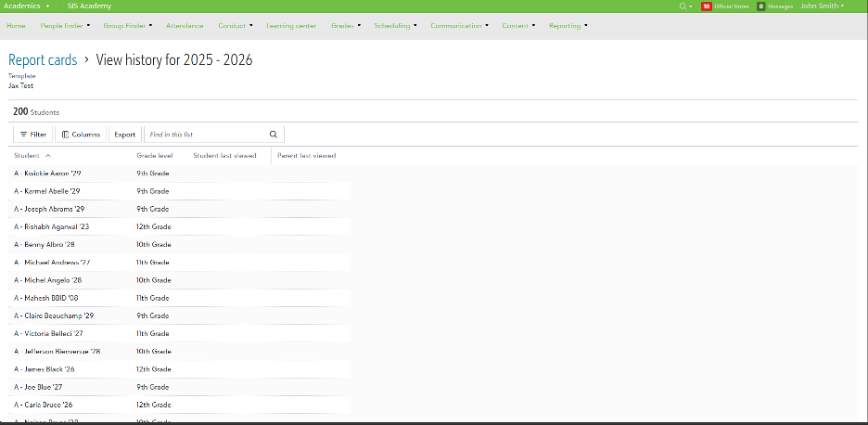The width and height of the screenshot is (868, 425).
Task: Sort by Student last viewed column header
Action: point(224,156)
